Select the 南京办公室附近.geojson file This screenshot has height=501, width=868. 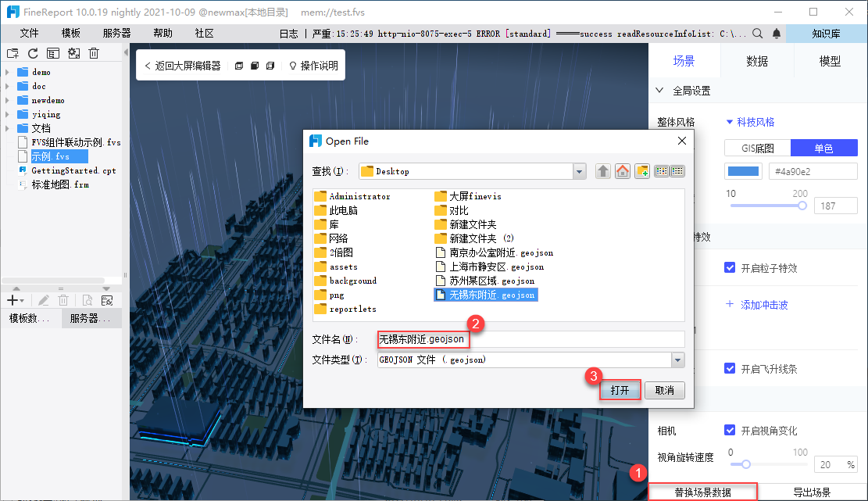[x=495, y=252]
